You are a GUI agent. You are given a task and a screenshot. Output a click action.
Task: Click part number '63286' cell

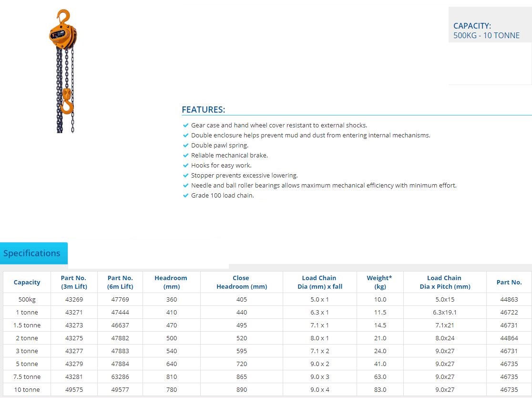(120, 377)
